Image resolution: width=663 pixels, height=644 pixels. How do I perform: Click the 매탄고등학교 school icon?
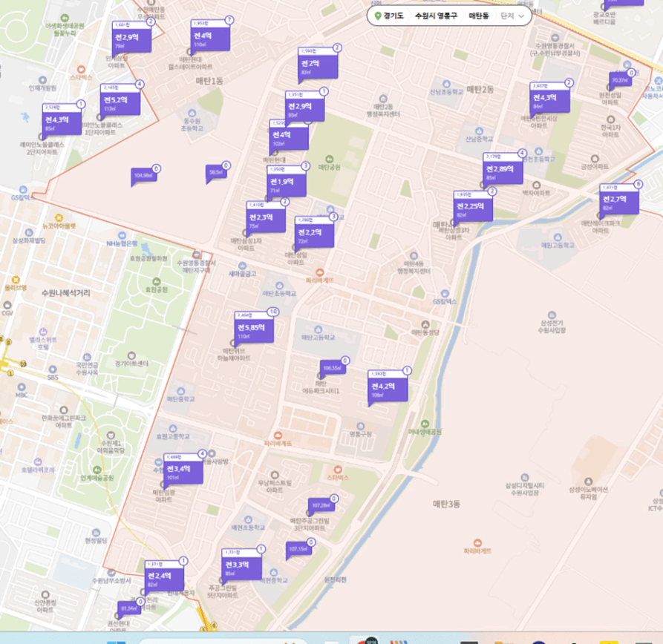pos(318,326)
